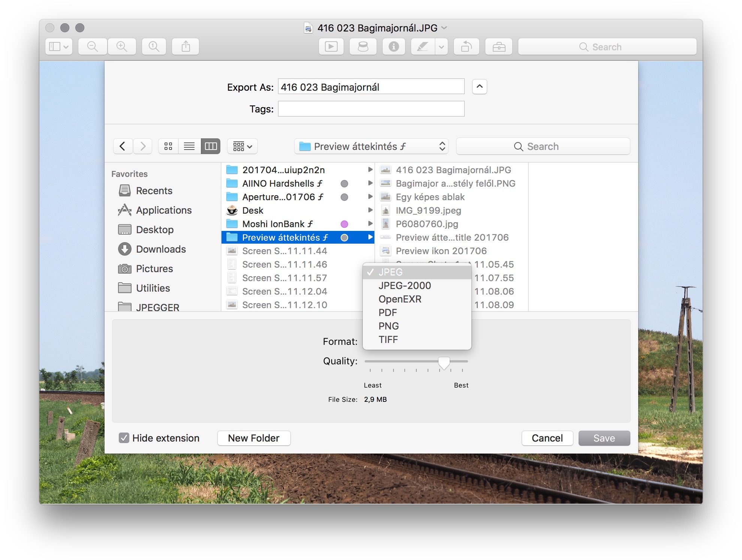Expand the AIINO Hardshells disclosure arrow
The height and width of the screenshot is (560, 742).
(x=370, y=183)
